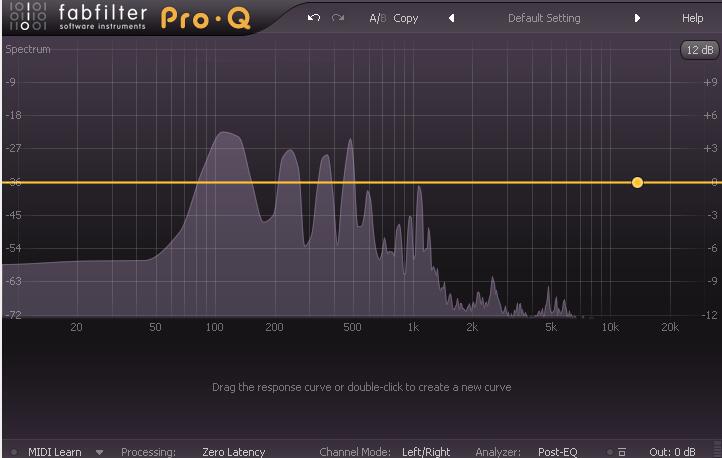This screenshot has width=722, height=458.
Task: Click the "Drag the response curve" hint text
Action: click(361, 387)
